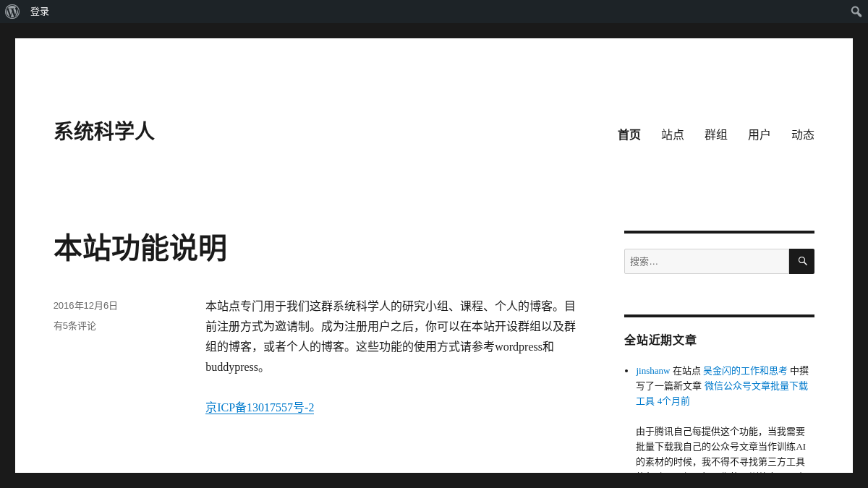Open the site title 系统科学人
Image resolution: width=868 pixels, height=488 pixels.
[x=103, y=132]
